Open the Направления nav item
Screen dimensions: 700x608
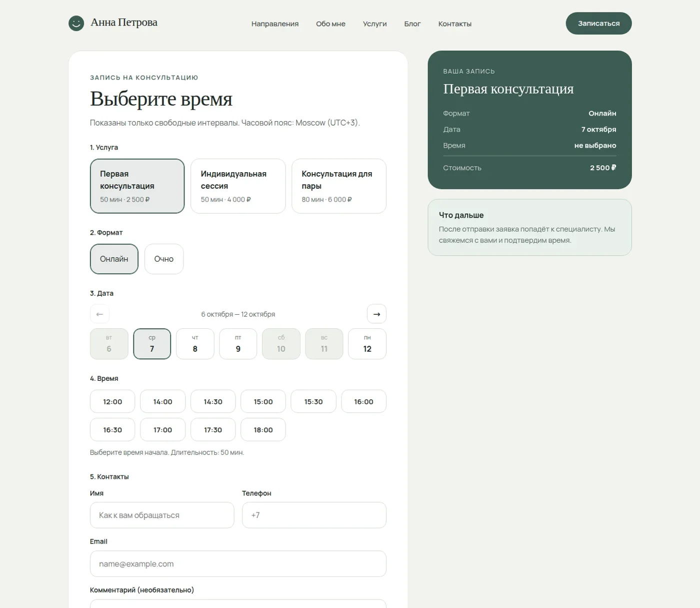pos(275,24)
